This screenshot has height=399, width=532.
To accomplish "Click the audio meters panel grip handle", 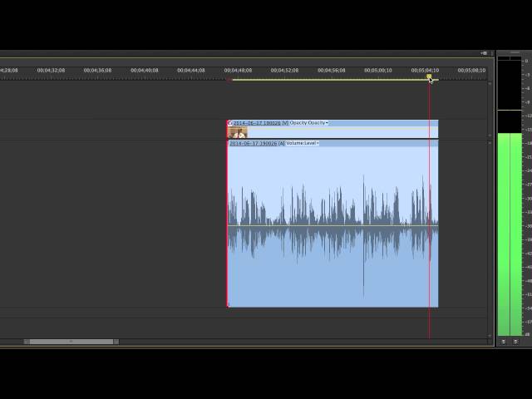I will 515,52.
